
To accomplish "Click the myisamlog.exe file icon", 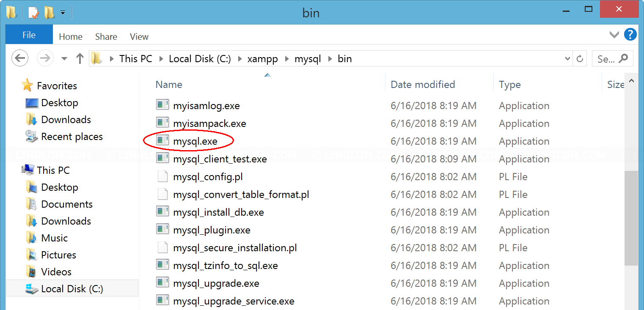I will point(162,105).
